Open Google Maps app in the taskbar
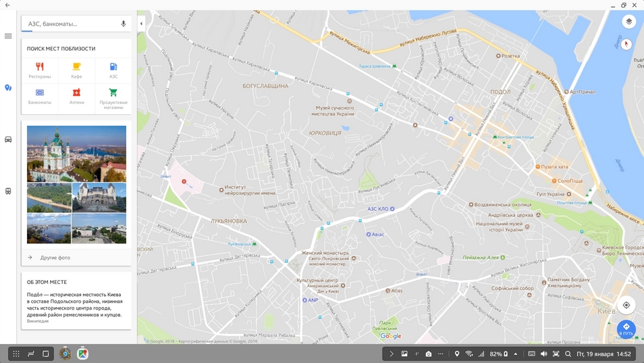The width and height of the screenshot is (644, 363). [82, 354]
